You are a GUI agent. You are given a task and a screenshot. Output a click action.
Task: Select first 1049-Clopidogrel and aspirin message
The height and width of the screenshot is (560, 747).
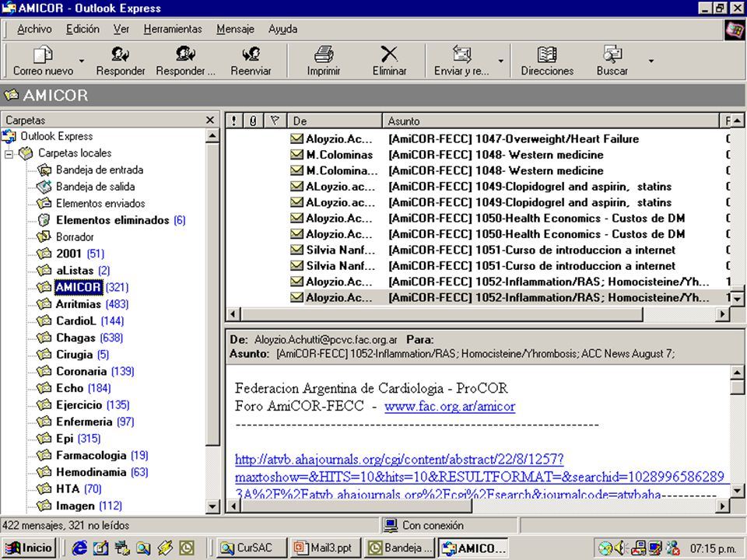[476, 187]
